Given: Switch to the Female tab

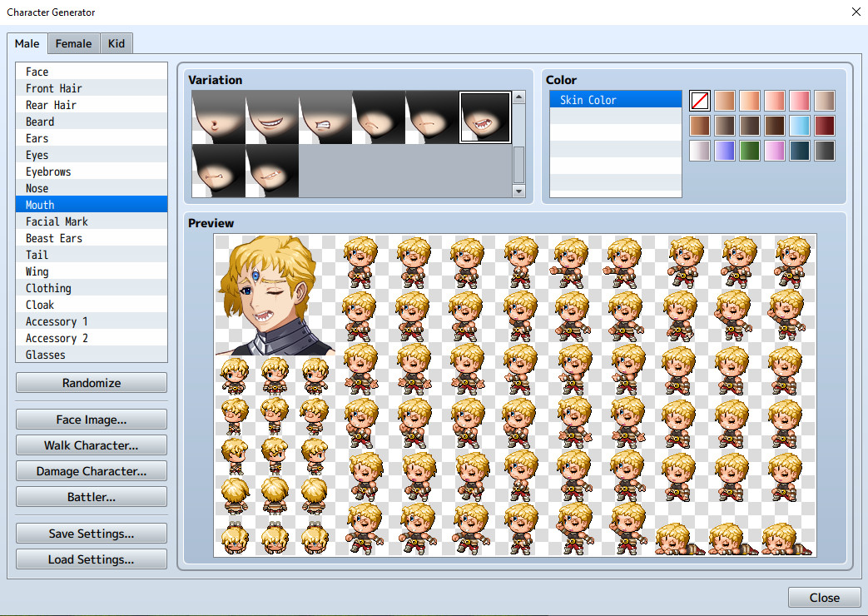Looking at the screenshot, I should 73,43.
